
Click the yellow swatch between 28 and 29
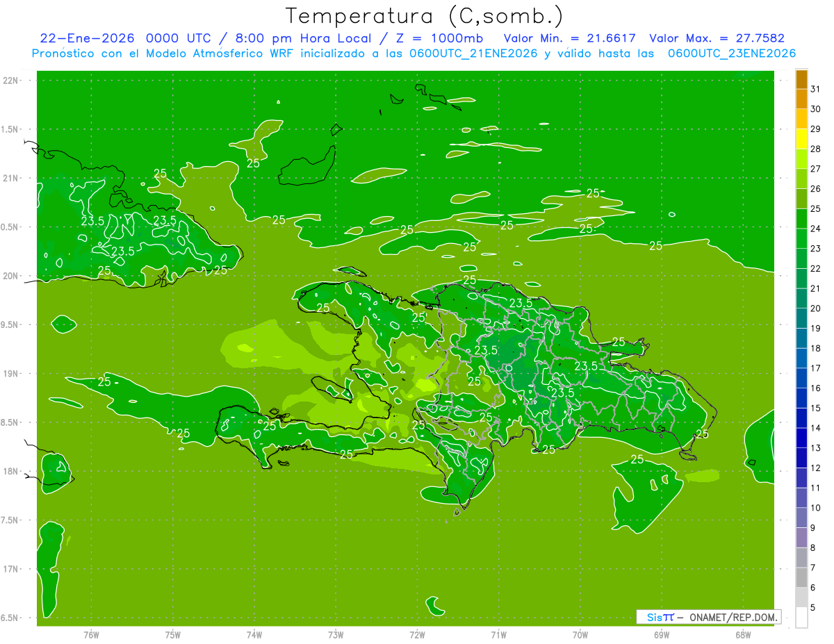(x=801, y=140)
